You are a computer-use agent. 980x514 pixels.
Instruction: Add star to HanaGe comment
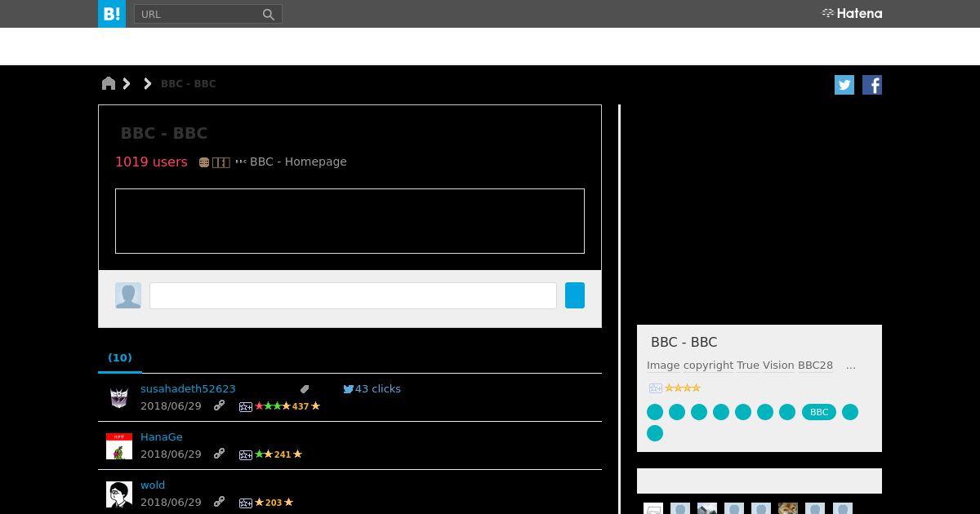tap(246, 454)
